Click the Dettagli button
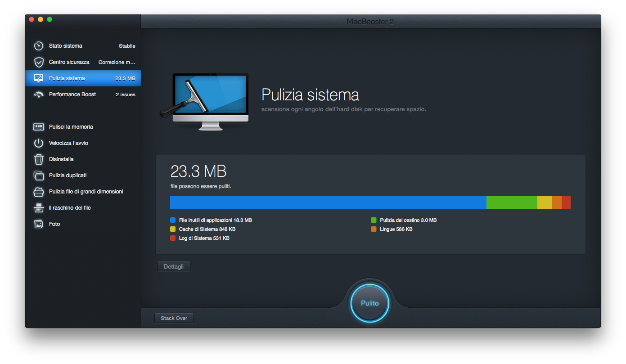This screenshot has width=626, height=364. coord(174,267)
